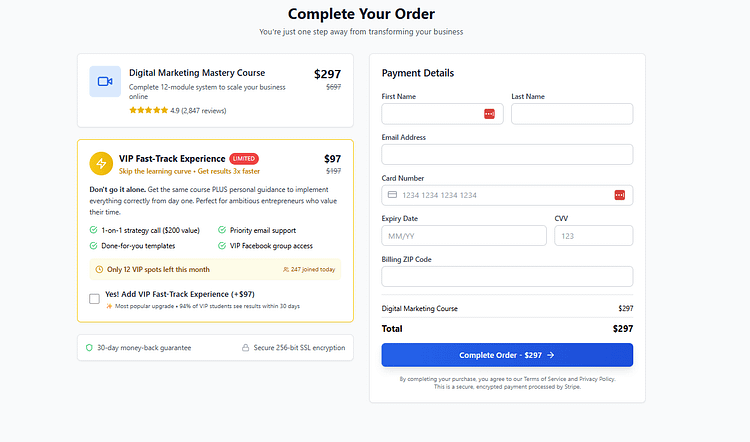Submit with Complete Order - $297 button
This screenshot has height=442, width=750.
[x=507, y=355]
